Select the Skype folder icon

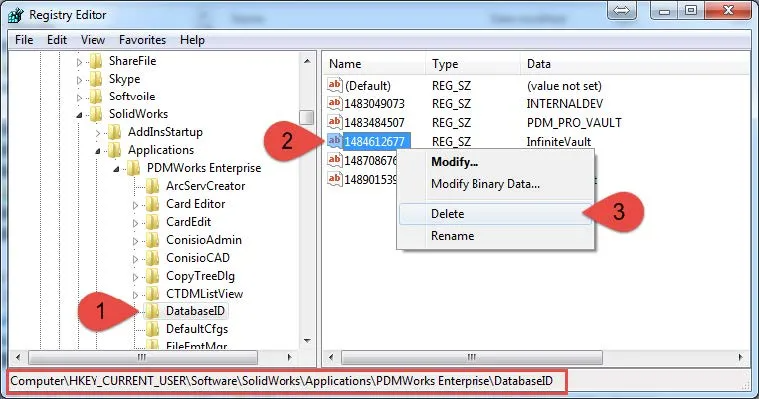point(96,79)
